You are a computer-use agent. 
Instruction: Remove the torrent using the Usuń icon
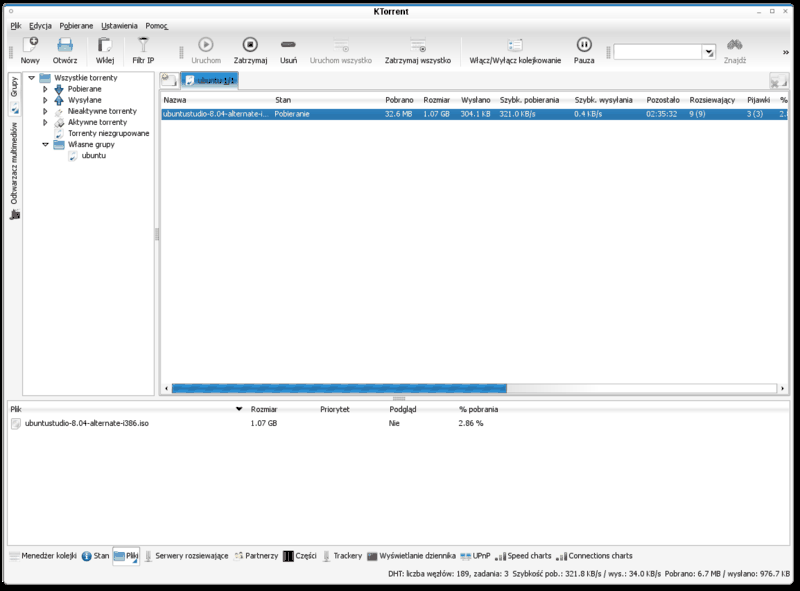pos(288,51)
